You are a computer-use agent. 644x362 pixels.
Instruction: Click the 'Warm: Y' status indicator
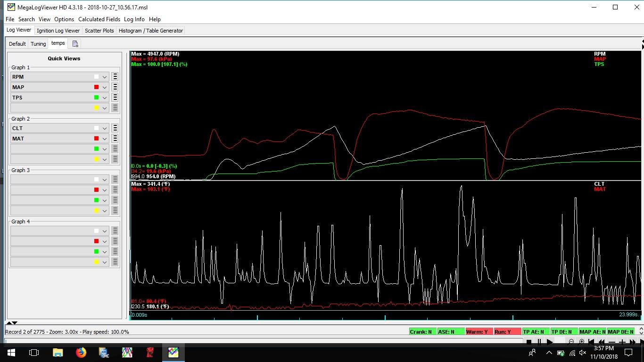[x=479, y=332]
